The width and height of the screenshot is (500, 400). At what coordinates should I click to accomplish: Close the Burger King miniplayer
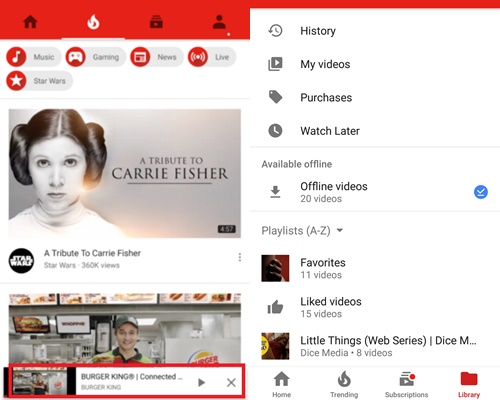coord(231,382)
